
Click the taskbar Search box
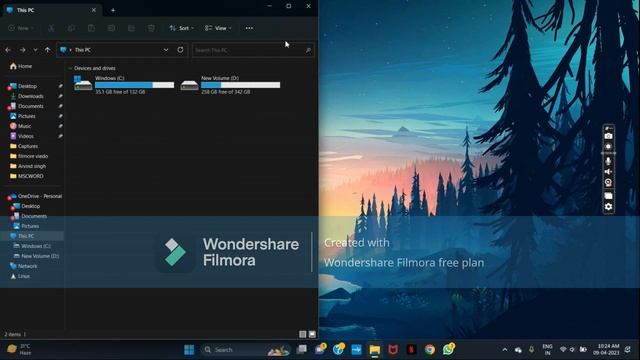(245, 349)
